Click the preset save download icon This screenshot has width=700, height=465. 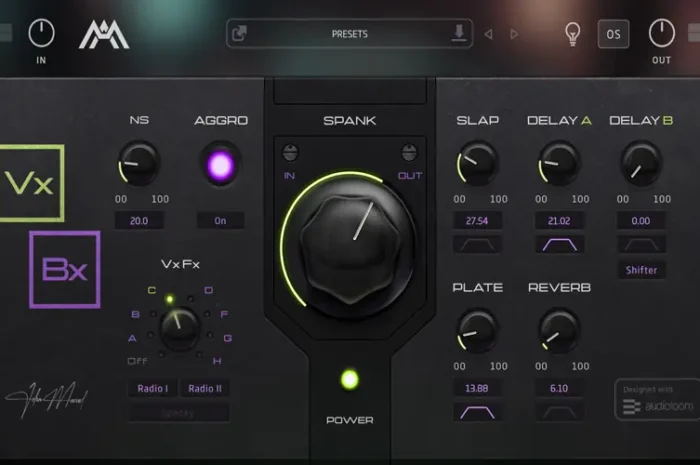(x=458, y=33)
